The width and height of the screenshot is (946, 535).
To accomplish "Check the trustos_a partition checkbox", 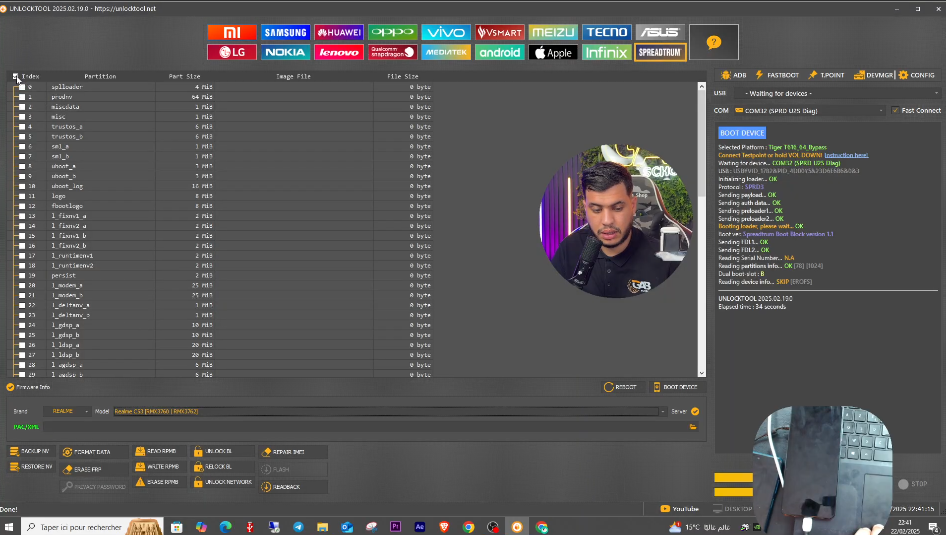I will 22,127.
